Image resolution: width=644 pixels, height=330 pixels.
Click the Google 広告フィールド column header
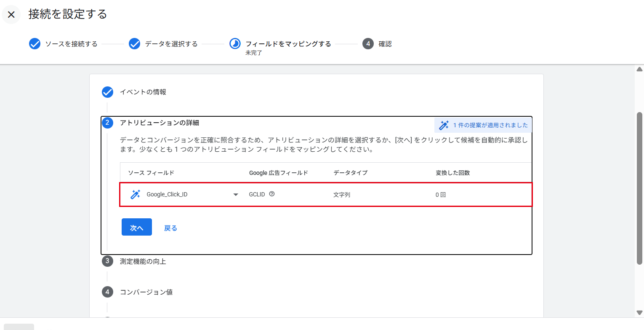(x=279, y=173)
